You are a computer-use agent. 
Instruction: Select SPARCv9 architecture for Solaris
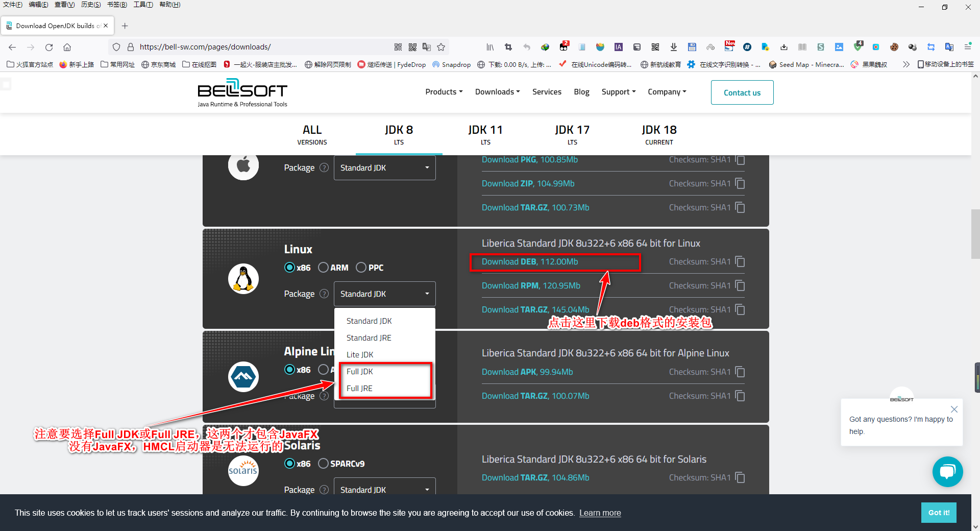click(323, 464)
